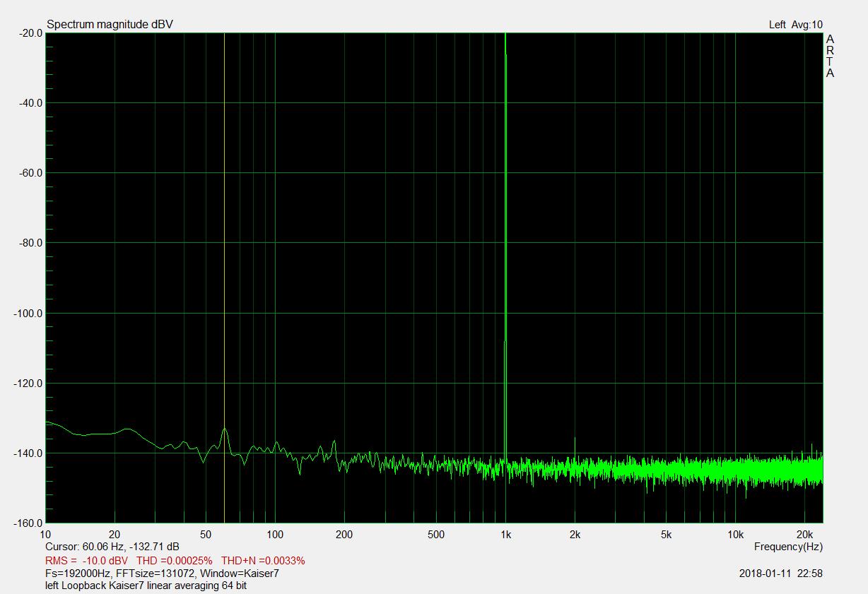
Task: Click the '20' frequency axis label
Action: 115,535
